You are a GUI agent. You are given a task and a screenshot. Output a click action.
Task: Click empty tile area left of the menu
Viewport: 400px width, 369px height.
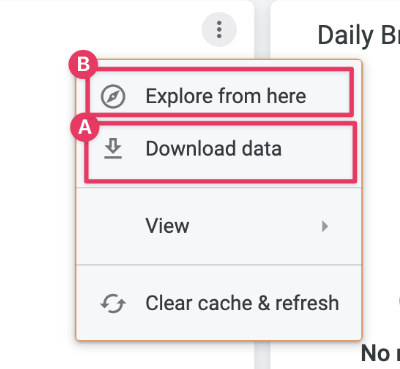pyautogui.click(x=37, y=200)
